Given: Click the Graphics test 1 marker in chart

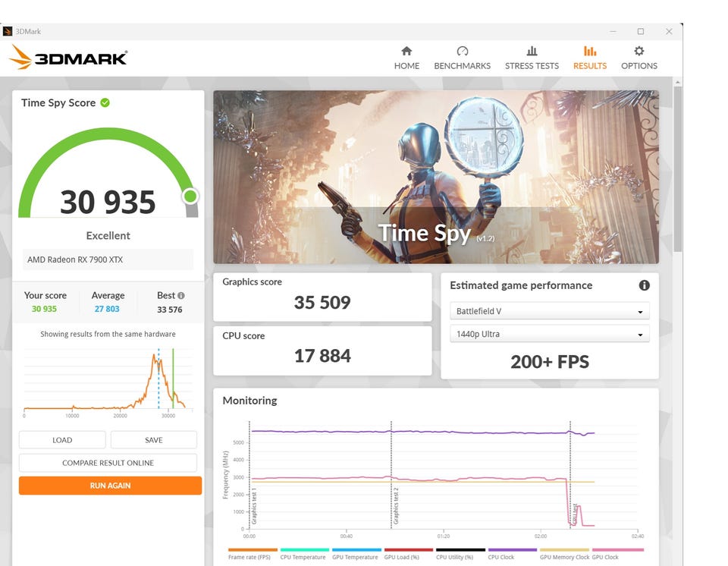Looking at the screenshot, I should point(253,507).
